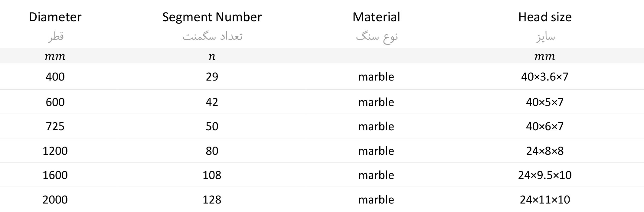Click the n unit under Segment Number
The image size is (644, 212).
point(212,56)
